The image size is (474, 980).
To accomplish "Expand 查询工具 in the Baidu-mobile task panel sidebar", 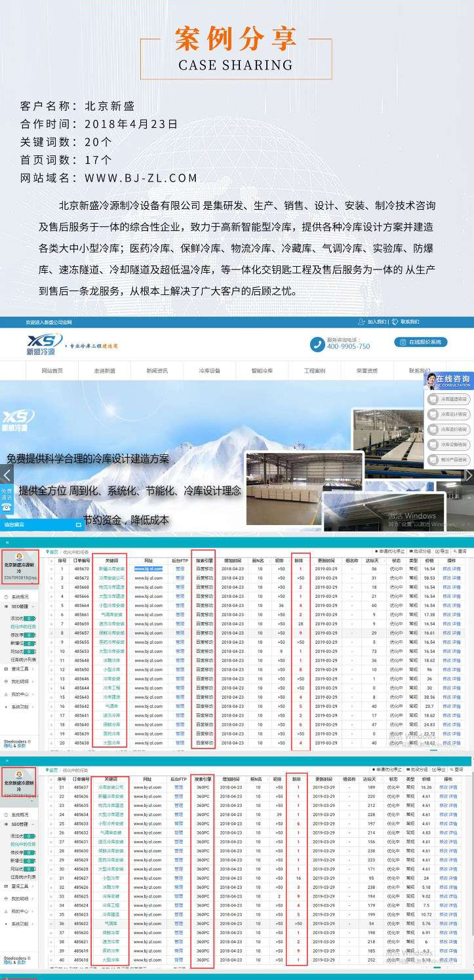I will pos(20,669).
